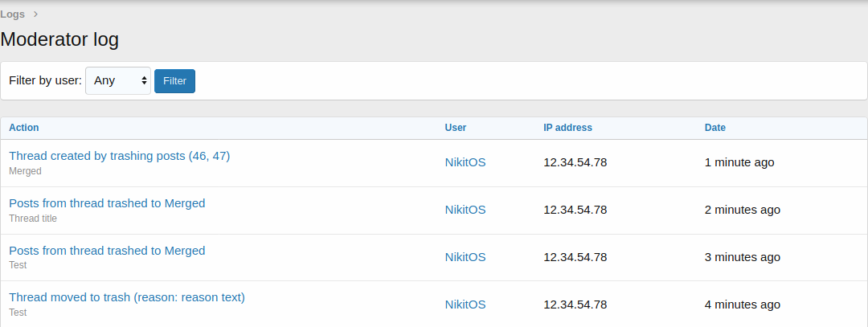Open 'Thread moved to trash (reason: reason text)'
This screenshot has width=868, height=327.
(127, 297)
